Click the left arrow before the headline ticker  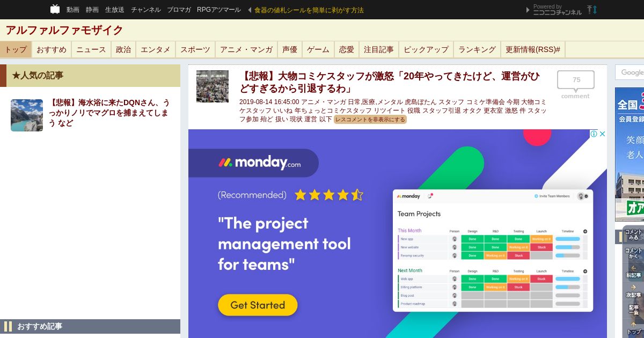(x=249, y=10)
